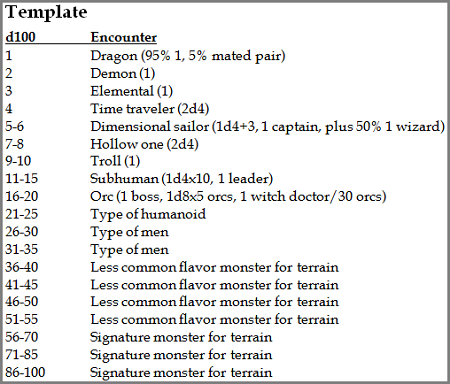Click the Time traveler (2d4) entry
The image size is (450, 384).
[x=150, y=109]
